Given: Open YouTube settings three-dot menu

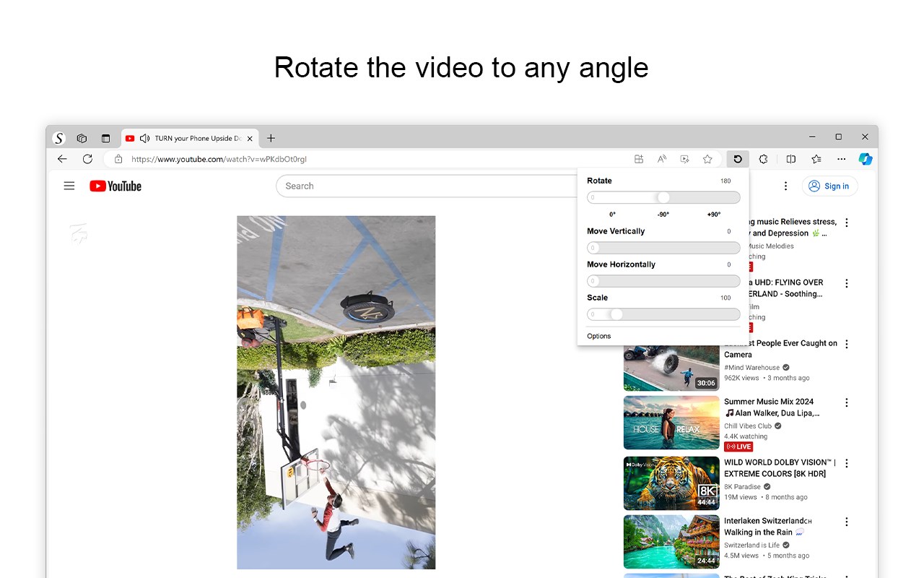Looking at the screenshot, I should click(x=785, y=186).
